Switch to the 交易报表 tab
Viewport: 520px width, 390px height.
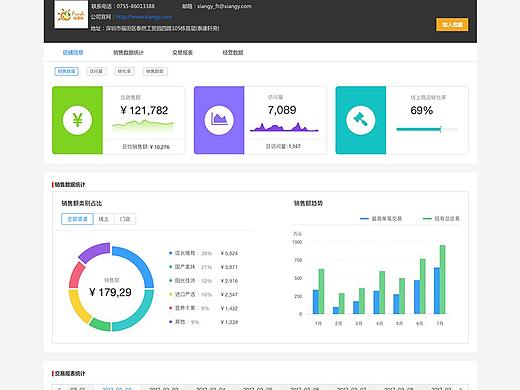tap(182, 53)
